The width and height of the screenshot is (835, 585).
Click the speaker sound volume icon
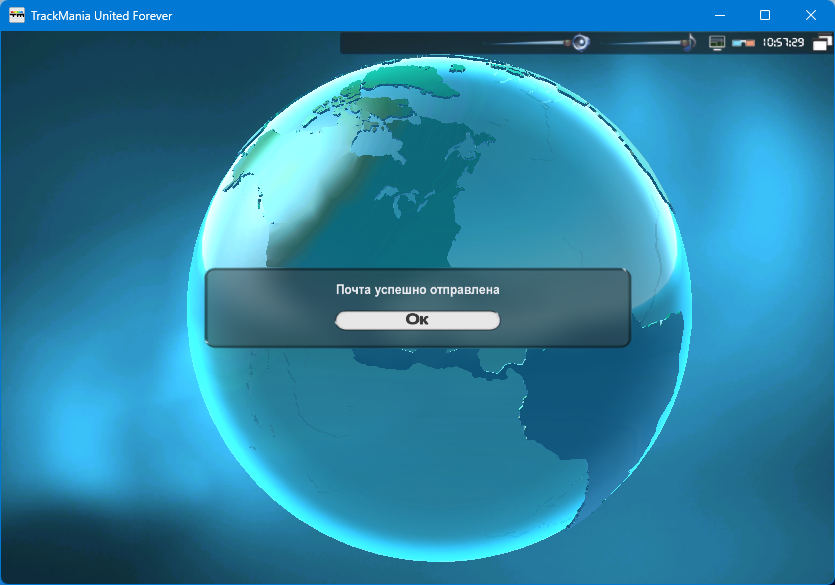[x=580, y=42]
